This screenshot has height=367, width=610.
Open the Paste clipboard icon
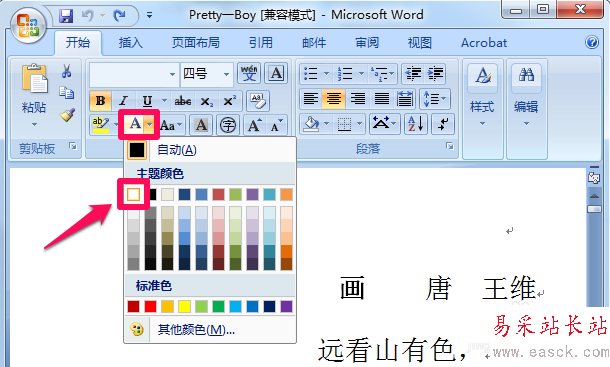[x=34, y=78]
